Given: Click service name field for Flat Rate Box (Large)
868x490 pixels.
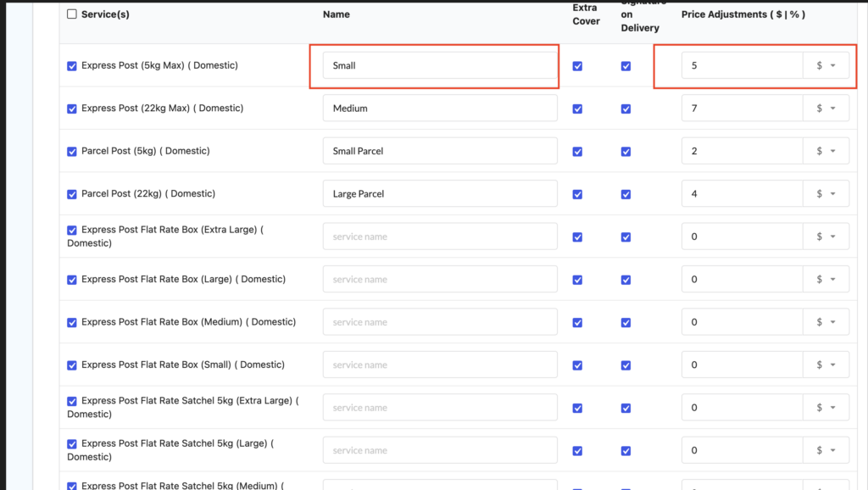Looking at the screenshot, I should coord(440,279).
